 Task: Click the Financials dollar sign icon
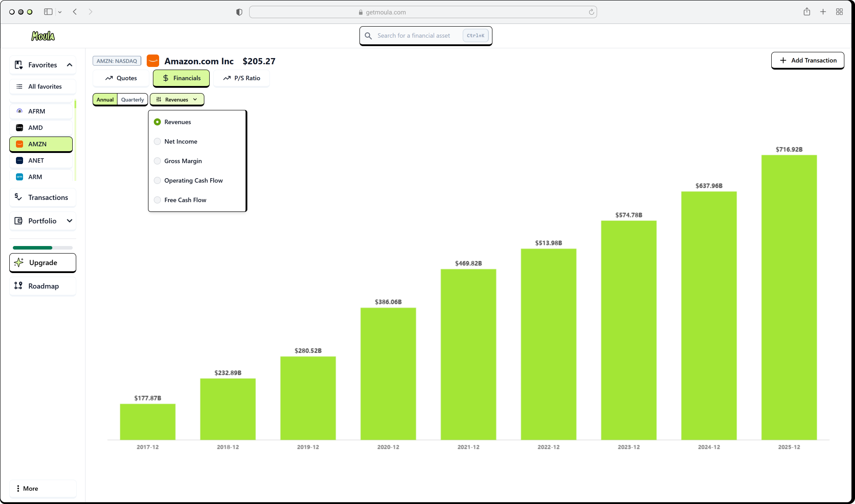tap(166, 78)
